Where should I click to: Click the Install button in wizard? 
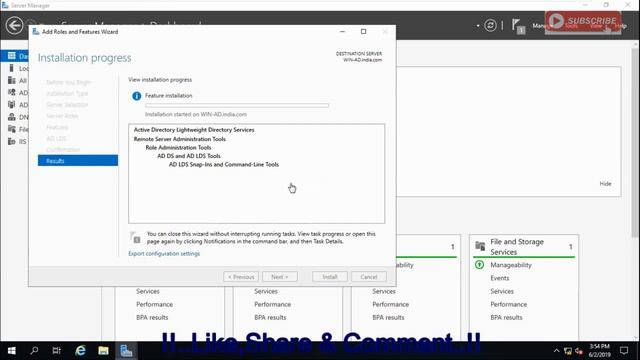pyautogui.click(x=330, y=277)
